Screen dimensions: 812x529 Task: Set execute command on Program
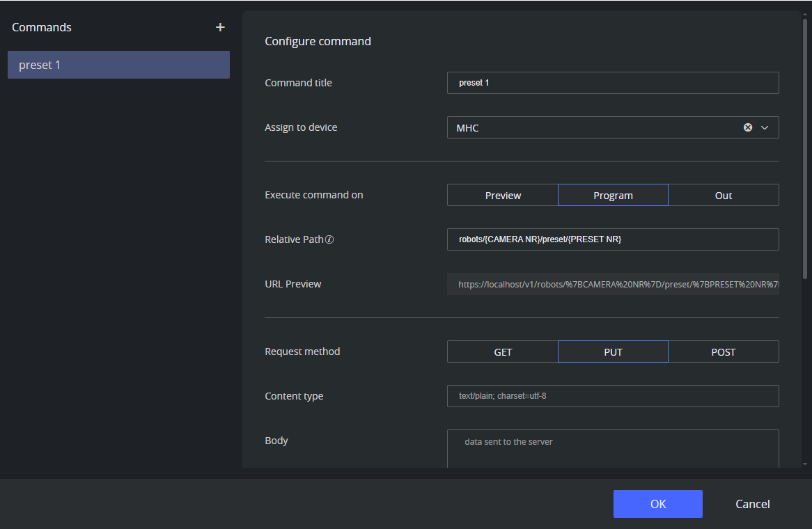pyautogui.click(x=613, y=196)
